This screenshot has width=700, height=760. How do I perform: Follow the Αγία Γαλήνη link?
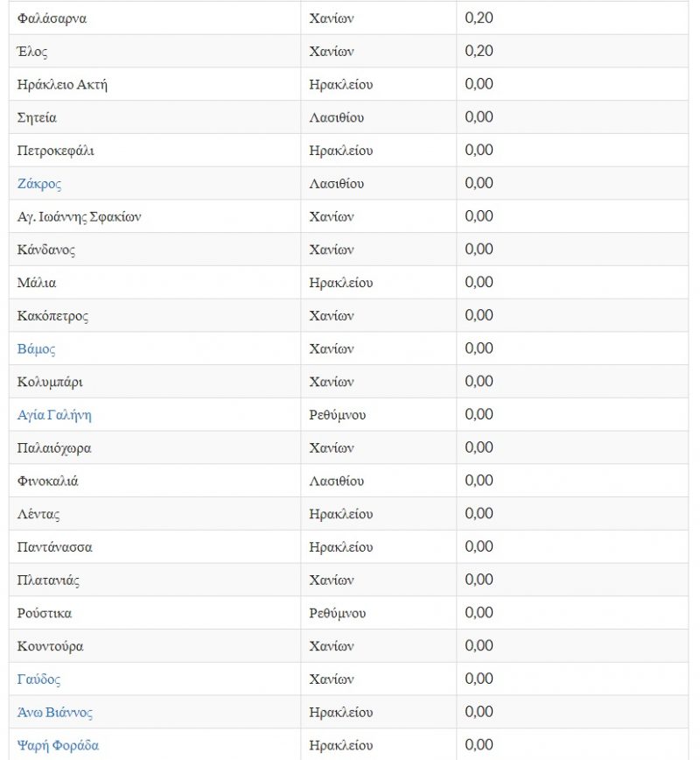54,415
